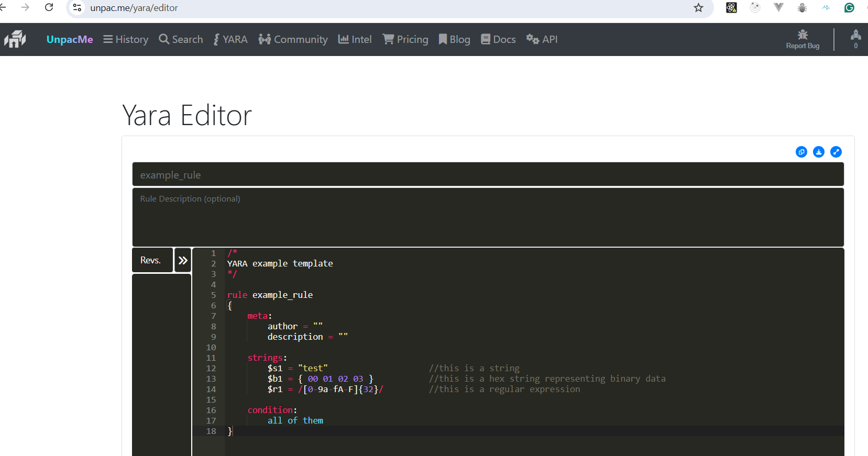Click the copy rule icon
This screenshot has height=456, width=868.
pos(801,152)
